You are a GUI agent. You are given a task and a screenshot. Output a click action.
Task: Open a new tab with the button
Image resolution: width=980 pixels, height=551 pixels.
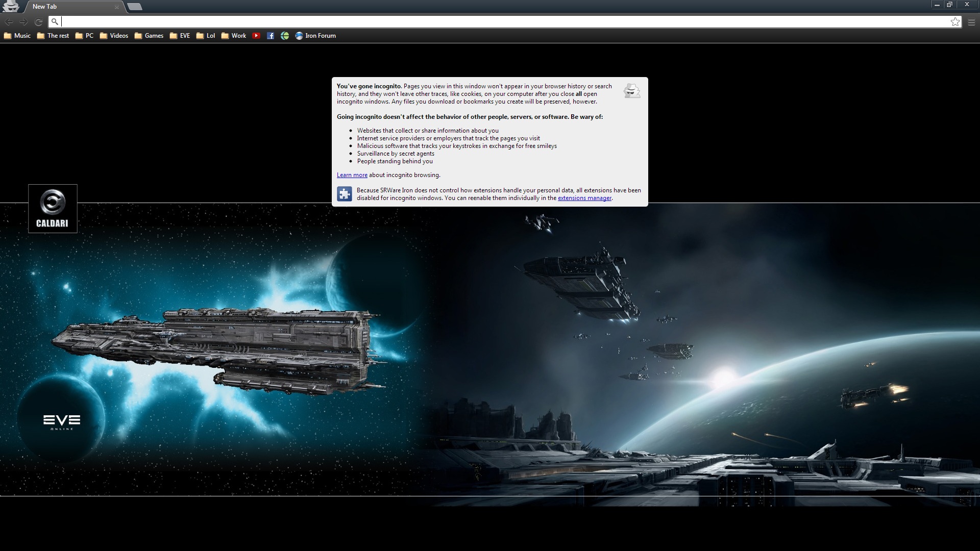134,7
